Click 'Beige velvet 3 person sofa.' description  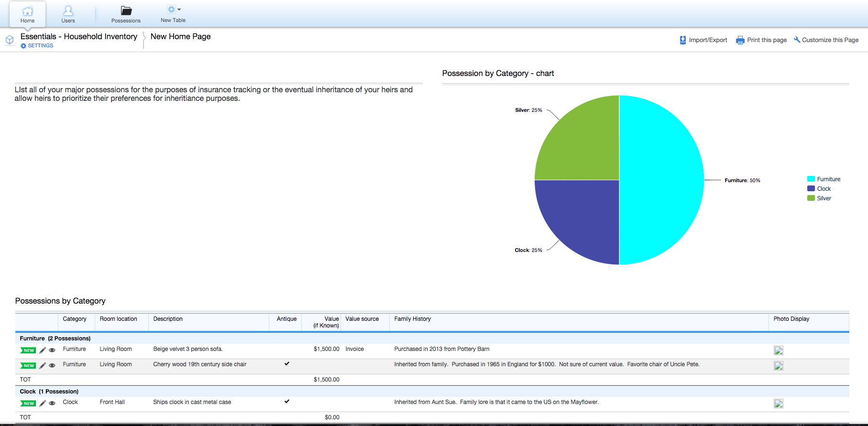click(188, 349)
